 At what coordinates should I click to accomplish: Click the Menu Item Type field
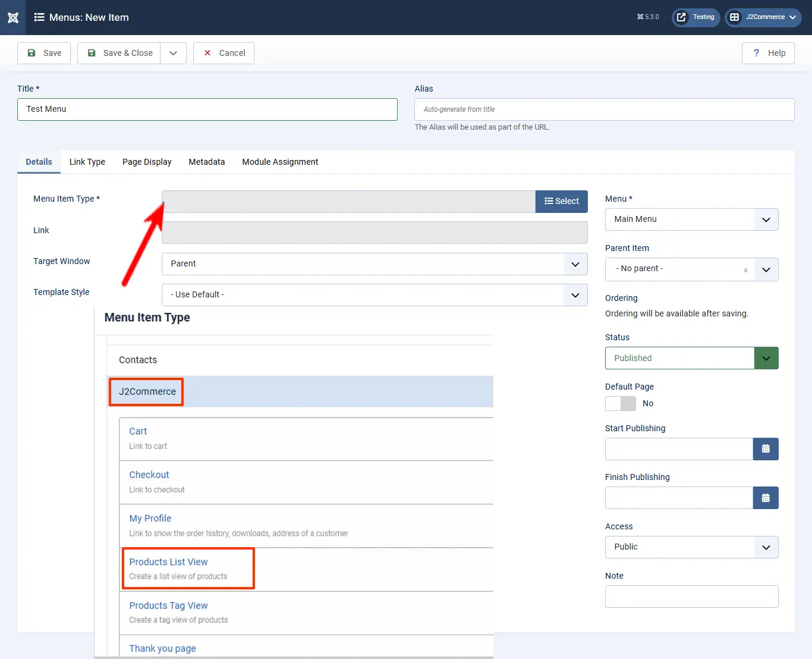coord(349,202)
